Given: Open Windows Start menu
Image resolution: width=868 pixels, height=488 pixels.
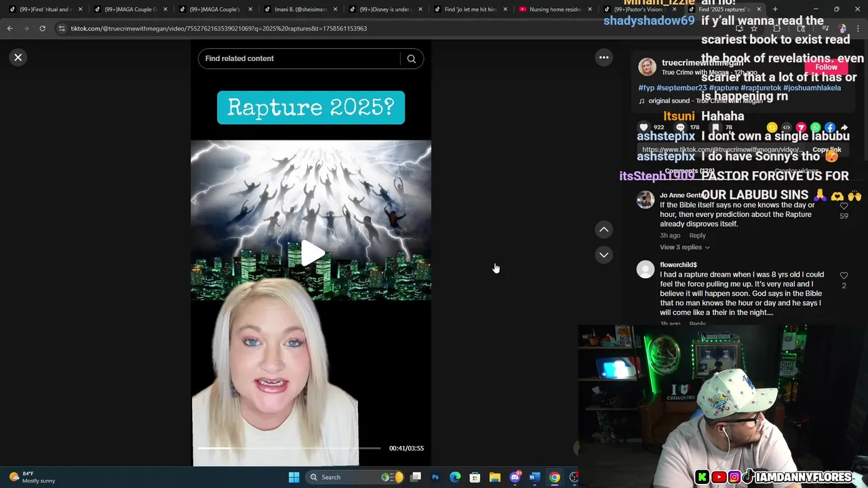Looking at the screenshot, I should (x=294, y=477).
